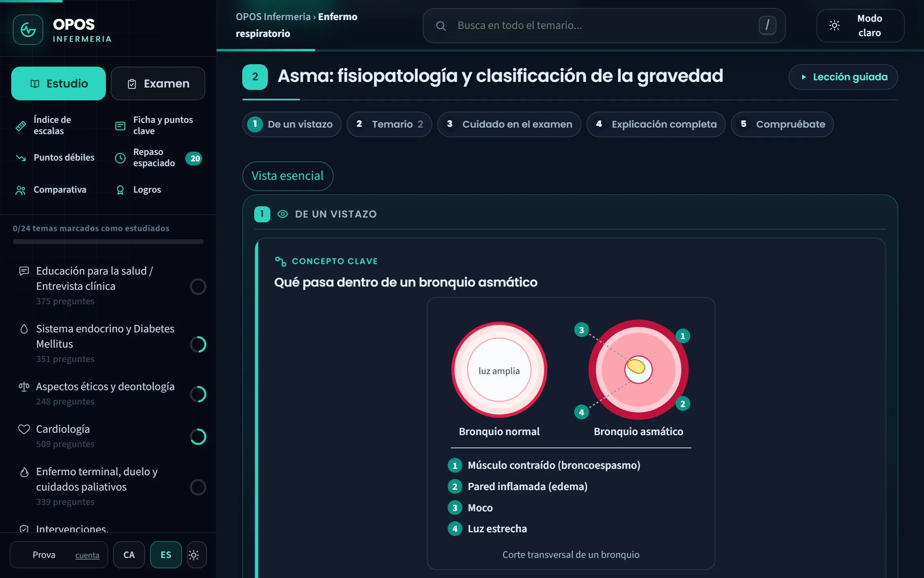Click legend item Pared inflamada (edema)
This screenshot has height=578, width=924.
[518, 487]
